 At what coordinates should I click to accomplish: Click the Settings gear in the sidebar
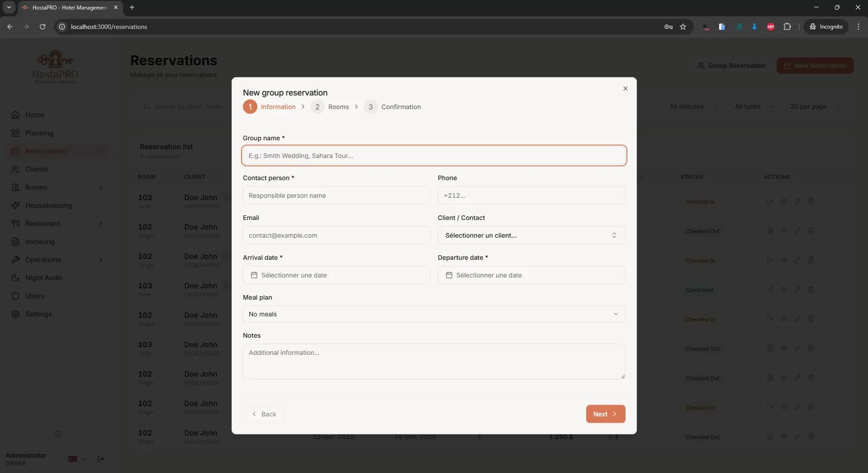coord(15,314)
